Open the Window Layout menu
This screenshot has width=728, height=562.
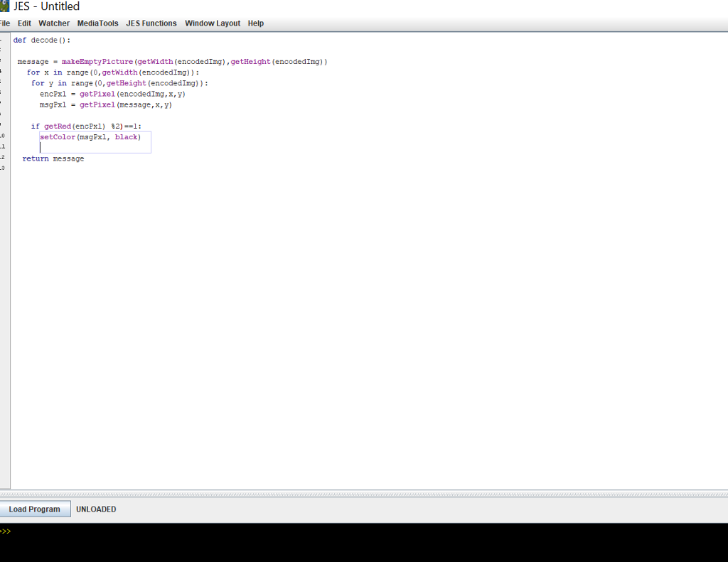212,23
